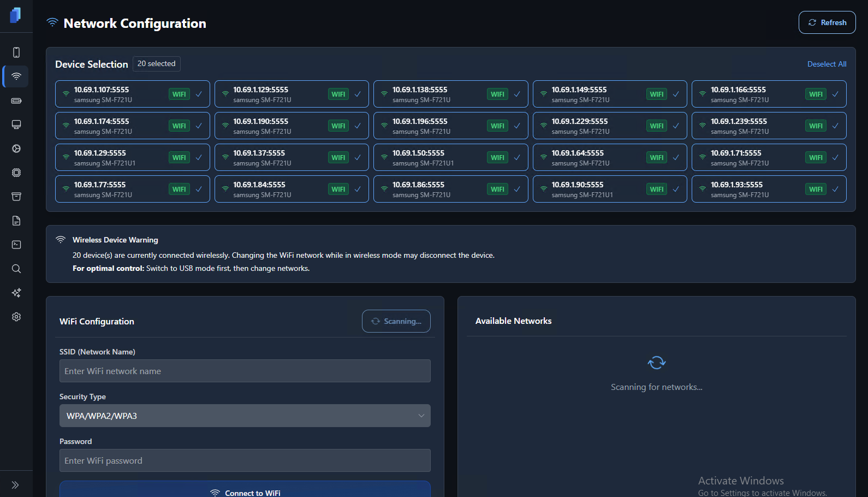Select the active WiFi network tab in sidebar

[x=16, y=76]
